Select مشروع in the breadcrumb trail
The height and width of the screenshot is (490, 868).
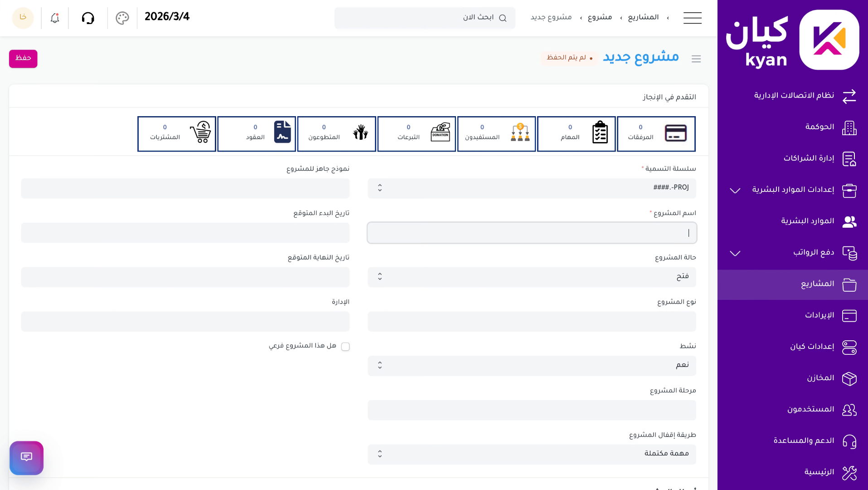tap(599, 17)
